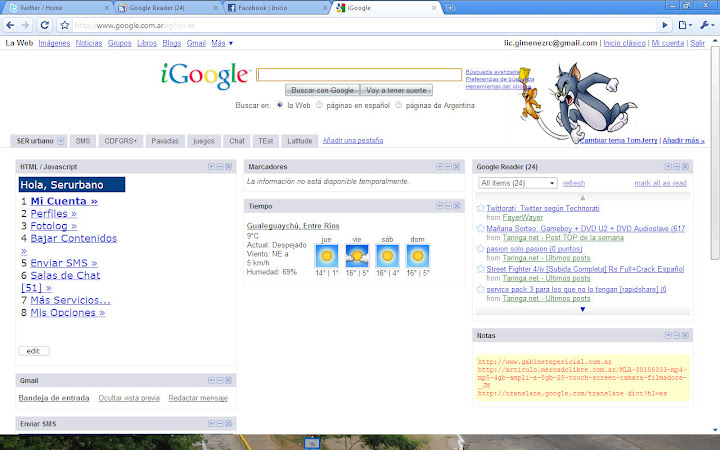Open 'Bandeja de entrada' Gmail link

coord(54,398)
